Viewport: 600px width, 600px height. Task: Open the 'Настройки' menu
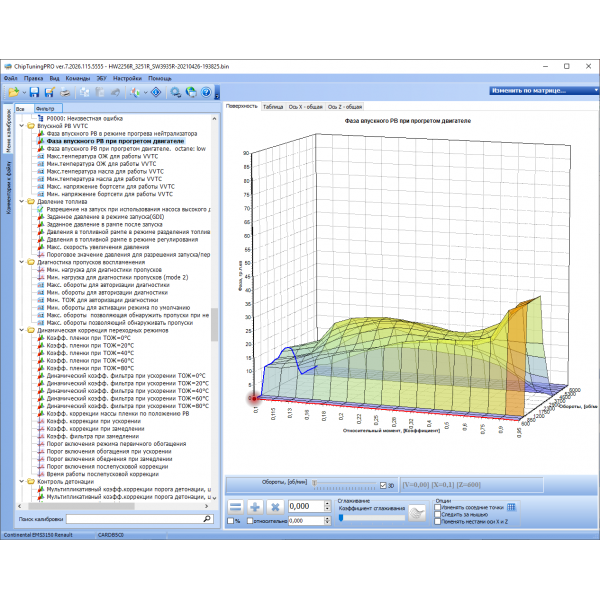point(127,77)
